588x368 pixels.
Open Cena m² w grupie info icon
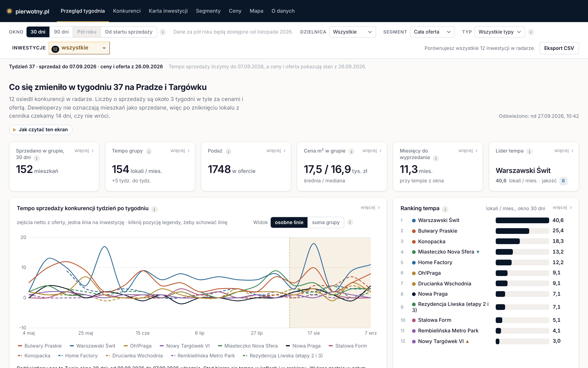(351, 152)
